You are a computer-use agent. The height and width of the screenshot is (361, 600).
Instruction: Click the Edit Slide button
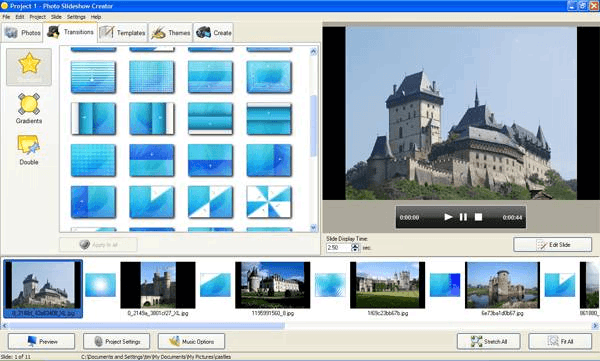553,245
